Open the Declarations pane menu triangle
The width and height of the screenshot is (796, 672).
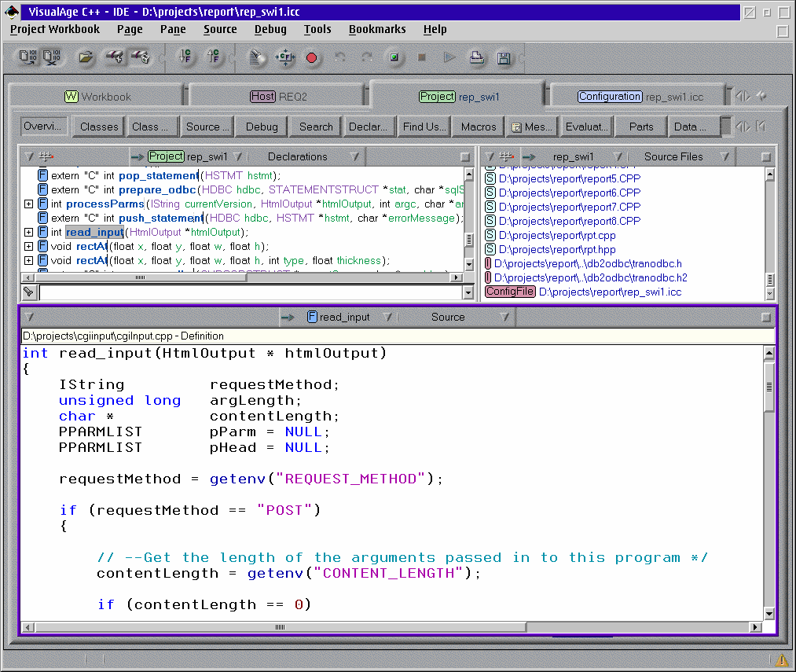tap(29, 157)
